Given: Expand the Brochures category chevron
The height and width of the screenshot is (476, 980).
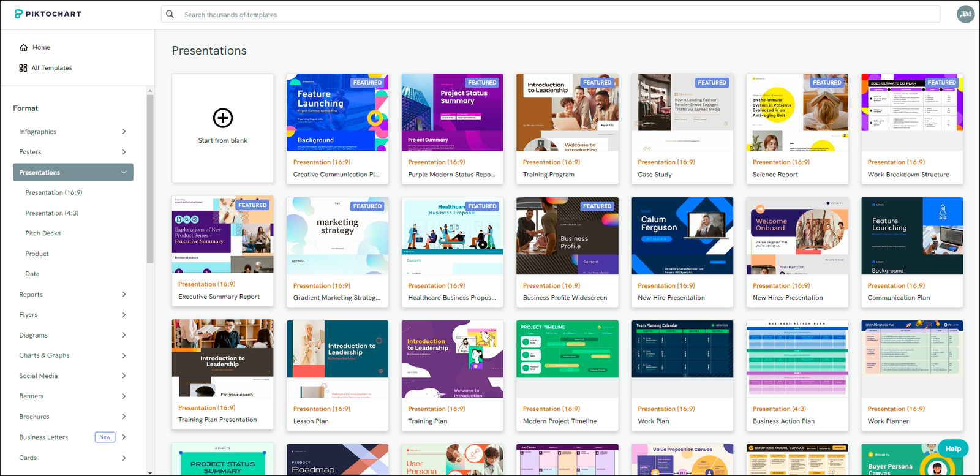Looking at the screenshot, I should pyautogui.click(x=124, y=417).
